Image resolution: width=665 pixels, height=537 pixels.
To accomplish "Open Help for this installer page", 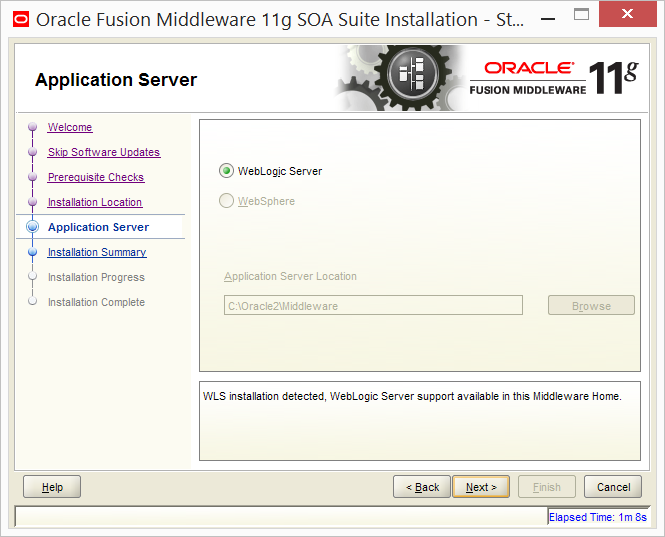I will [52, 487].
